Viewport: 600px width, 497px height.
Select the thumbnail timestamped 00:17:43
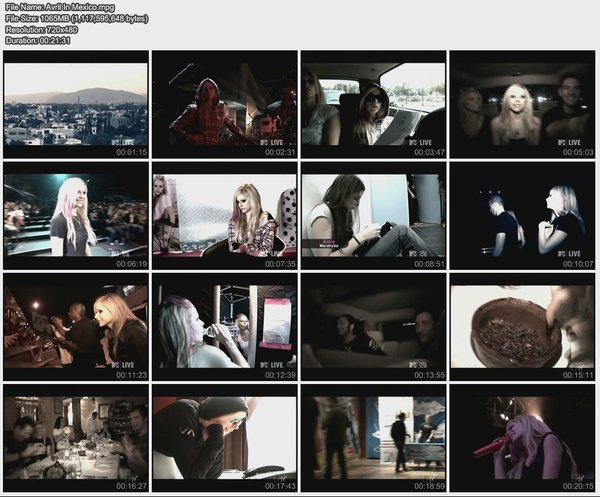tap(225, 438)
